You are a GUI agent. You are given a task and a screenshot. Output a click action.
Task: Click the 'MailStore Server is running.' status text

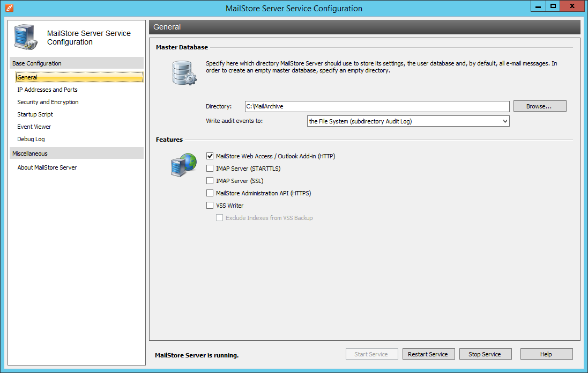coord(197,355)
